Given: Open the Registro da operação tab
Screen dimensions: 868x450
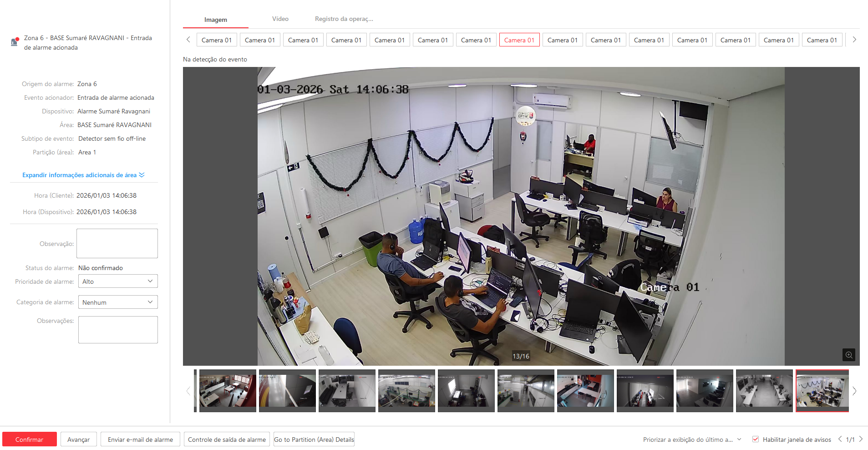Looking at the screenshot, I should tap(344, 19).
